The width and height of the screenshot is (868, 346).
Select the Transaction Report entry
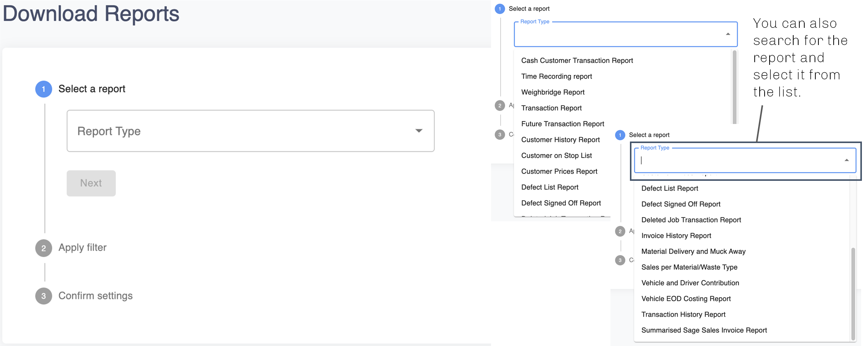click(551, 108)
